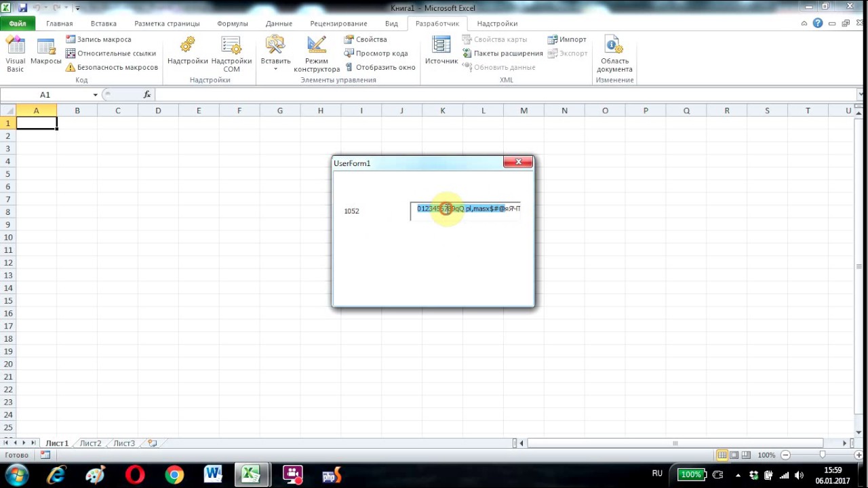This screenshot has height=488, width=868.
Task: Click the select-all corner of the sheet
Action: (x=7, y=110)
